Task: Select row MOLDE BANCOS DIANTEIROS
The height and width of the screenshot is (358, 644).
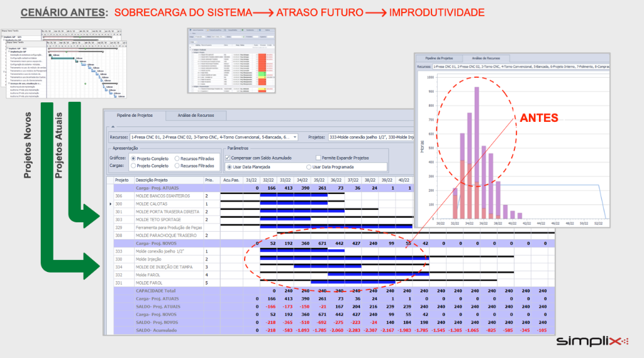Action: (x=163, y=196)
